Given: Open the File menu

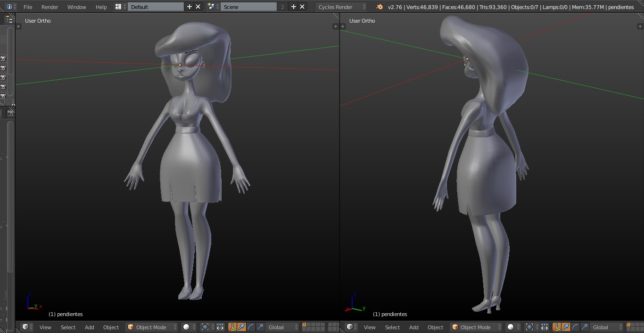Looking at the screenshot, I should click(28, 7).
